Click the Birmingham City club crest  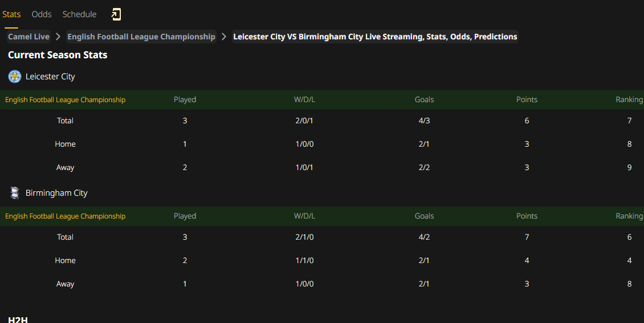(x=15, y=193)
